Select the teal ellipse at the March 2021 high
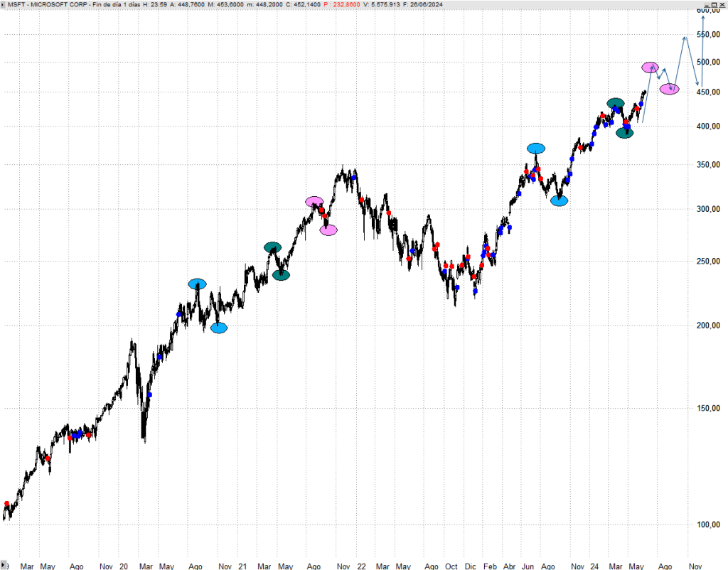This screenshot has width=728, height=570. 273,247
